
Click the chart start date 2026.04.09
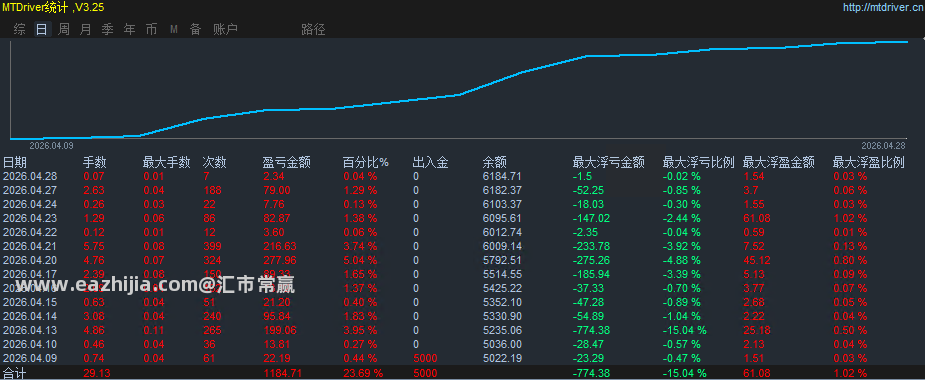51,145
